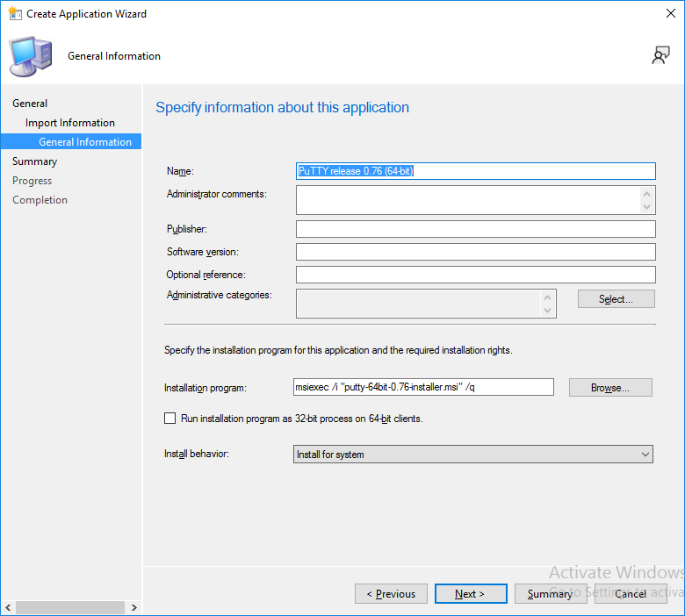The image size is (685, 616).
Task: Enable run as 32-bit process checkbox
Action: [170, 419]
